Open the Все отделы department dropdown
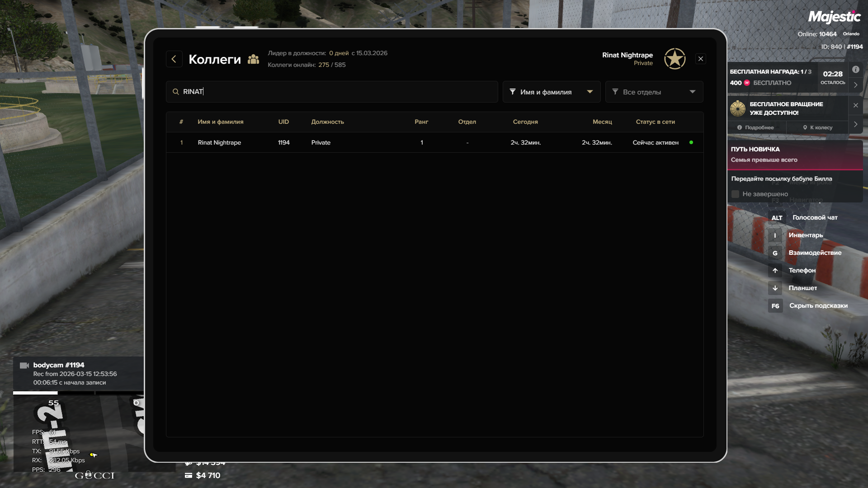This screenshot has height=488, width=868. [x=654, y=92]
